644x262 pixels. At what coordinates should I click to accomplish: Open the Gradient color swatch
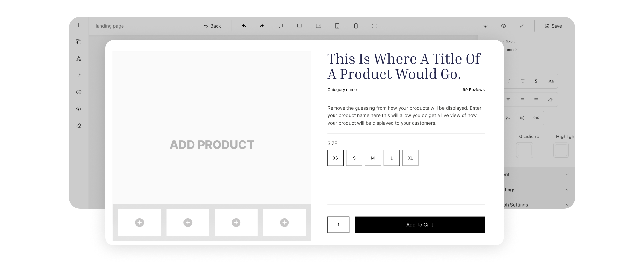point(524,150)
